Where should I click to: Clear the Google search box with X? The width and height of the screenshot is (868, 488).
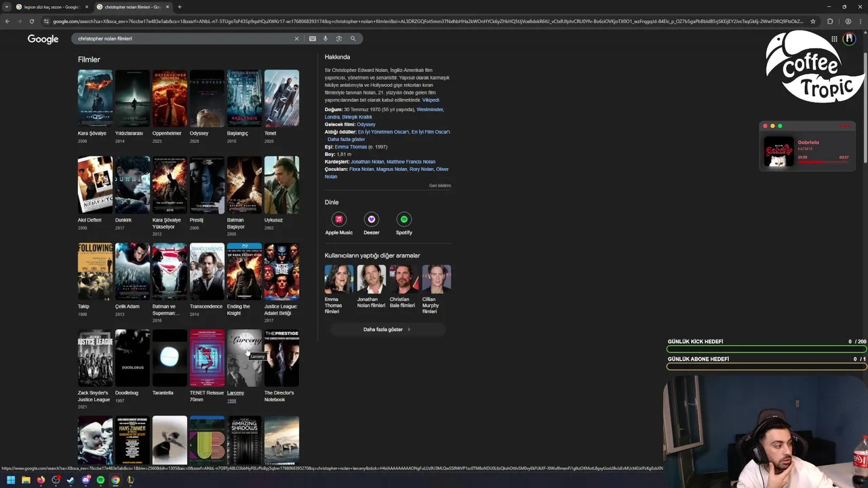click(296, 39)
